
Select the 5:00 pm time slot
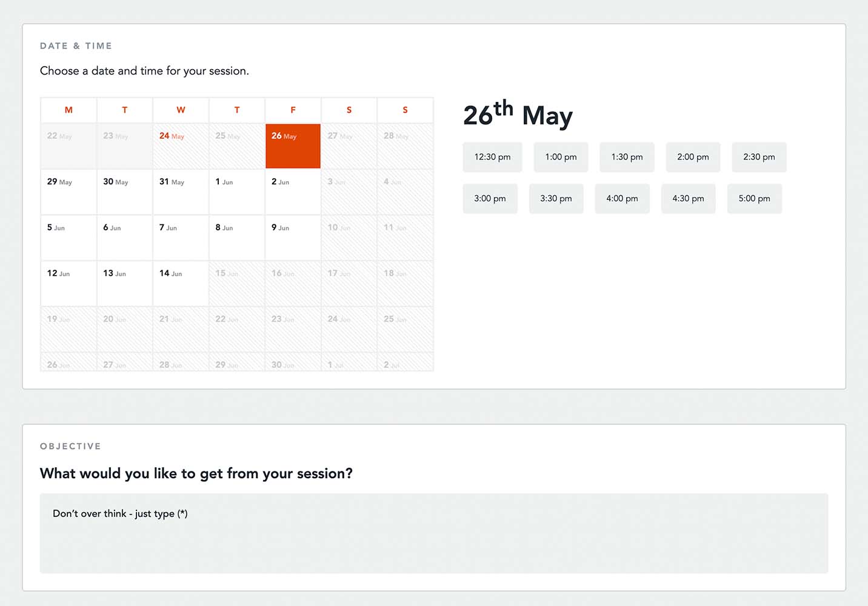coord(754,199)
